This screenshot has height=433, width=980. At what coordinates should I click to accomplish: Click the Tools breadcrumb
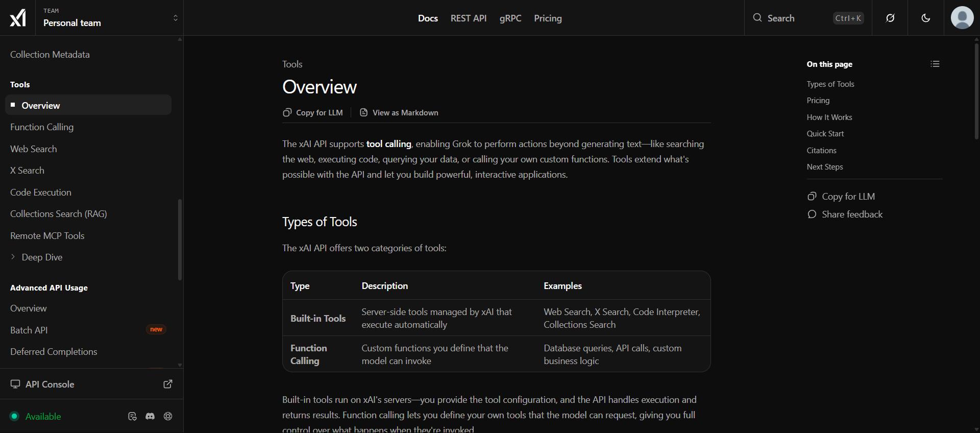click(292, 64)
